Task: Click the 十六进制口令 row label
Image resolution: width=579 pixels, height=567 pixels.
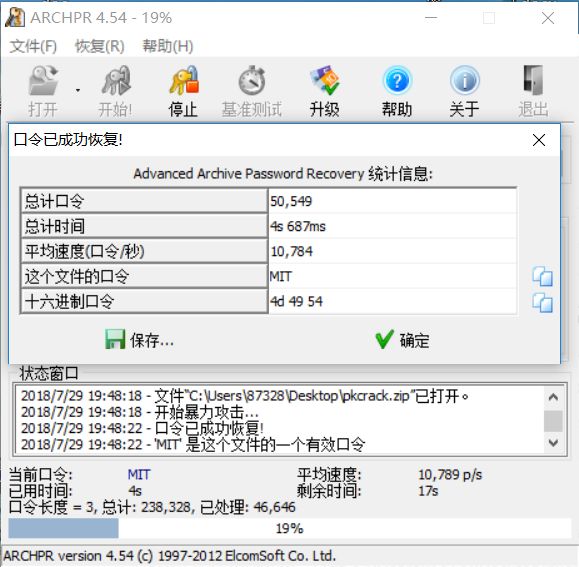Action: [x=144, y=301]
